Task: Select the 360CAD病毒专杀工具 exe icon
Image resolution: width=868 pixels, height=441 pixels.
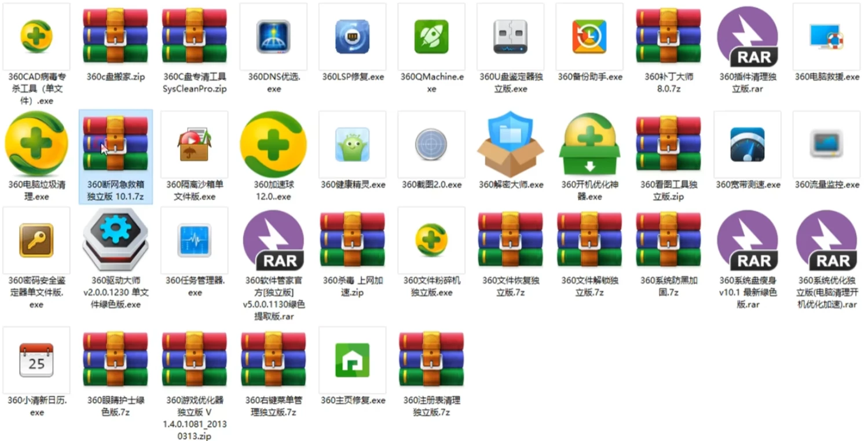Action: tap(36, 36)
